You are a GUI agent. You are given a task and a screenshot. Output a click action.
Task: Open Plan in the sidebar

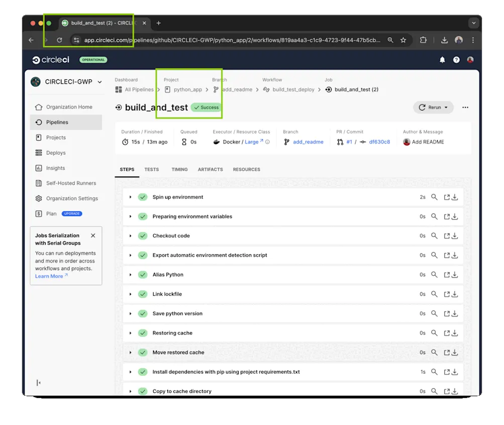click(x=51, y=214)
